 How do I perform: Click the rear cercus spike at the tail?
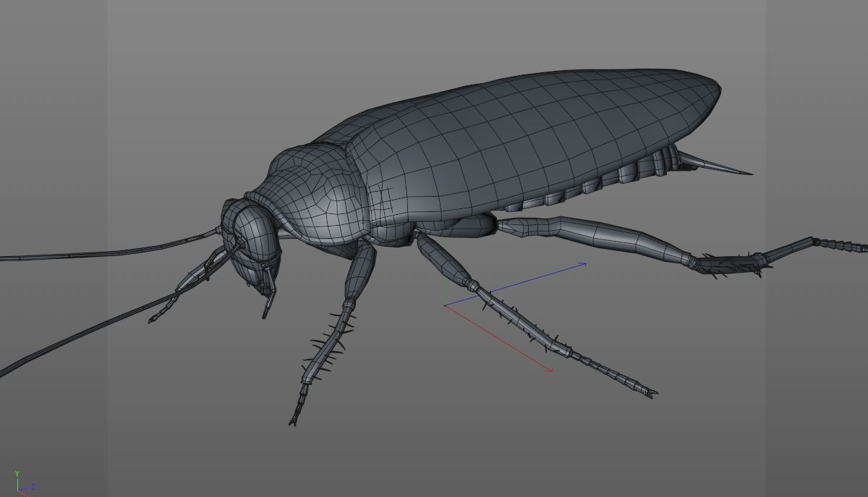715,163
